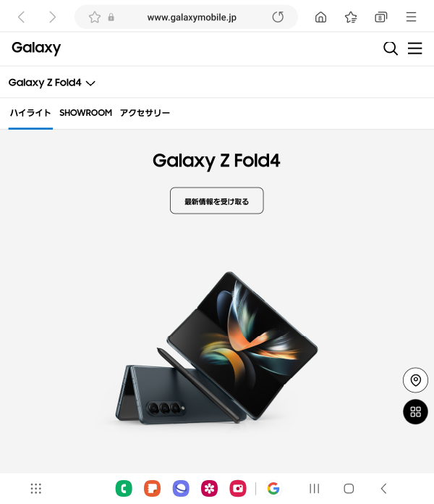Click the store location pin button
The width and height of the screenshot is (434, 504).
click(415, 380)
